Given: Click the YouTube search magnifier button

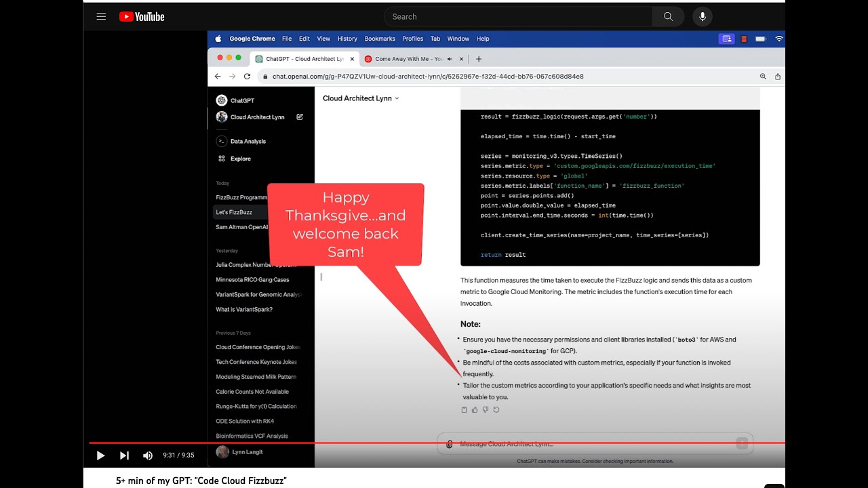Looking at the screenshot, I should pos(669,17).
